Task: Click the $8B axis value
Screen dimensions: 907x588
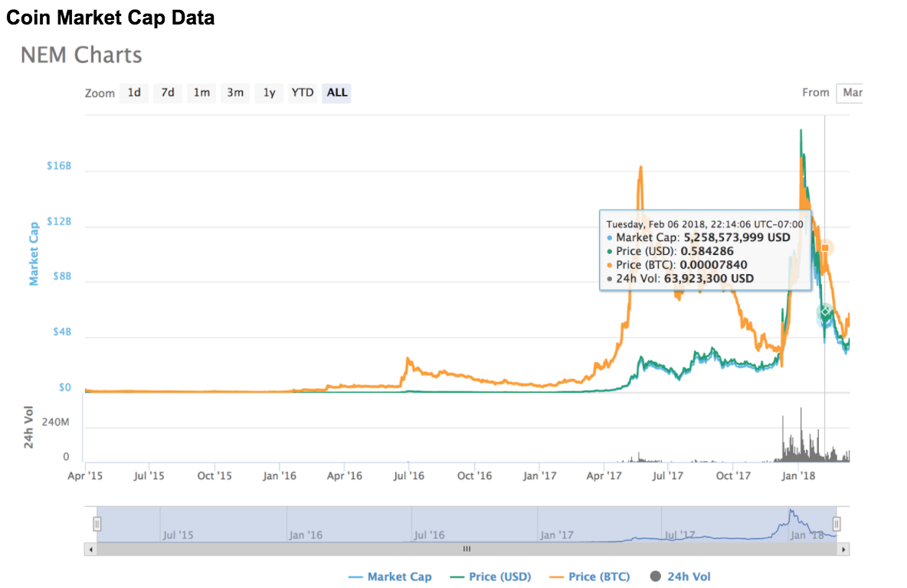Action: coord(62,276)
